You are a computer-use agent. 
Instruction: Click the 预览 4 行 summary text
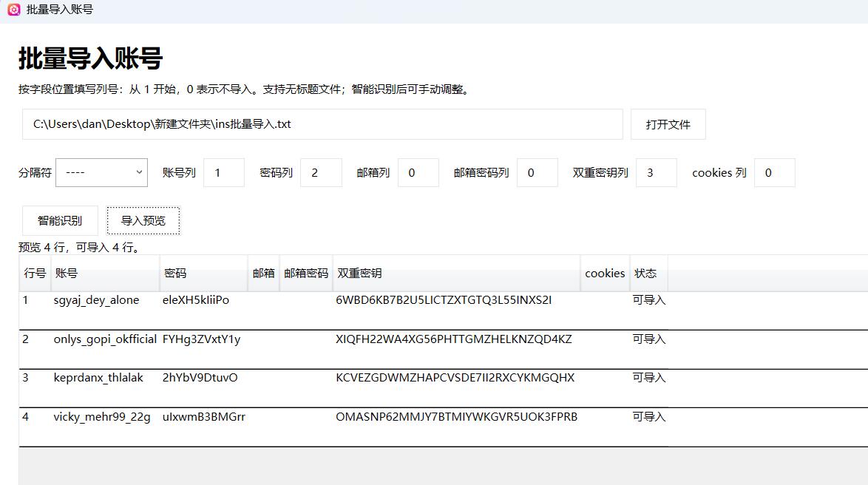pyautogui.click(x=78, y=248)
